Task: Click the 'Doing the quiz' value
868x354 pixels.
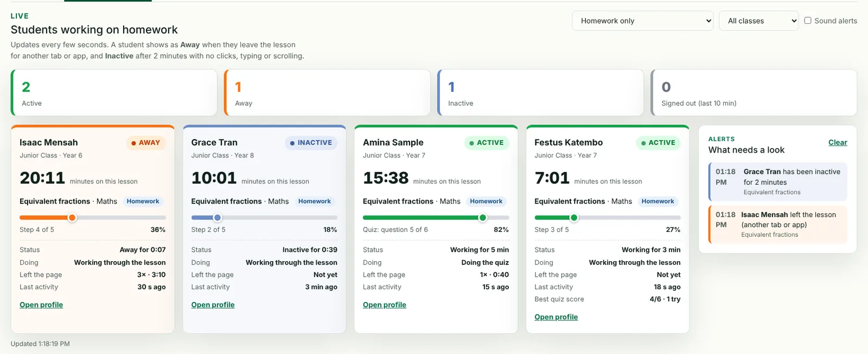Action: click(485, 262)
